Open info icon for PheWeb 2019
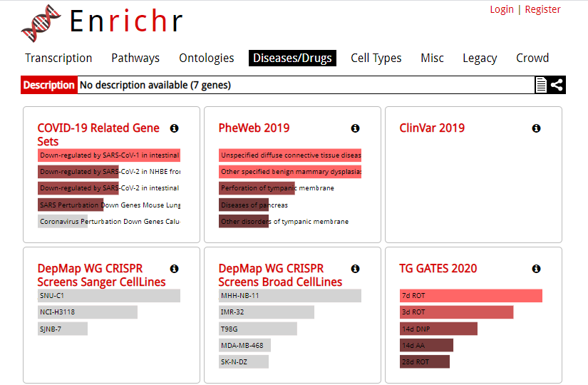Screen dimensions: 588x385 (355, 128)
